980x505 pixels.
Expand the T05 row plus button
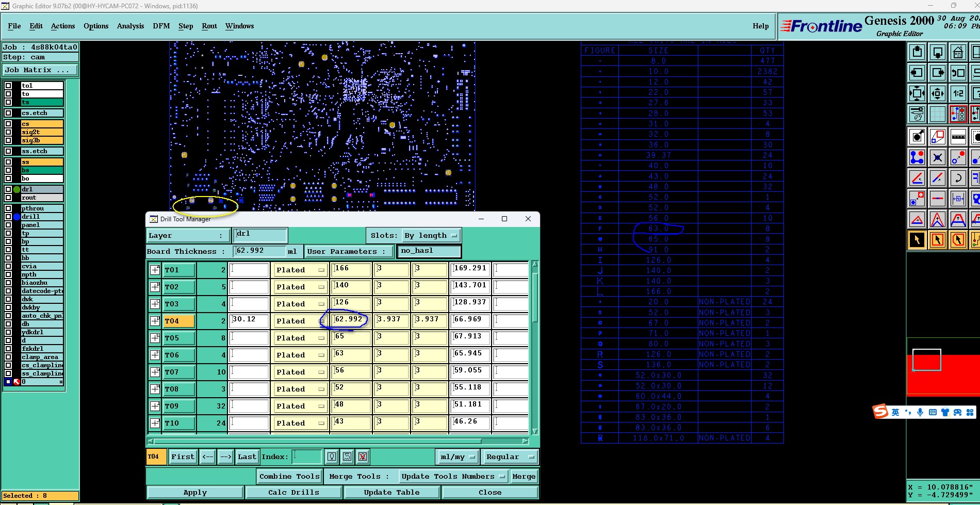(155, 338)
